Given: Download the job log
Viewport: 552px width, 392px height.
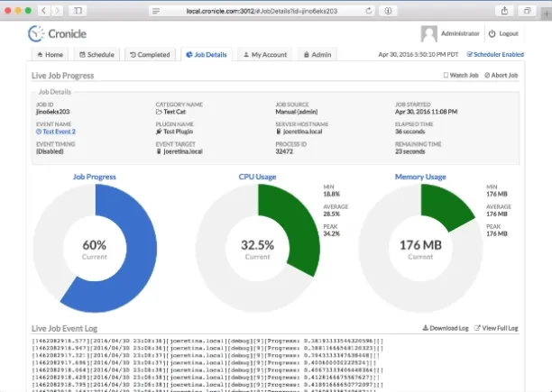Looking at the screenshot, I should [446, 328].
